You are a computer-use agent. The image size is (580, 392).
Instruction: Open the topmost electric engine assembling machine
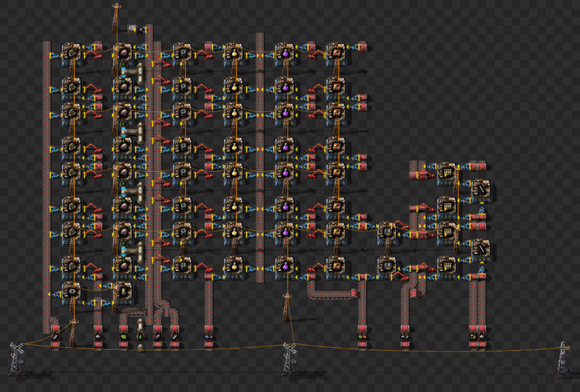click(123, 54)
